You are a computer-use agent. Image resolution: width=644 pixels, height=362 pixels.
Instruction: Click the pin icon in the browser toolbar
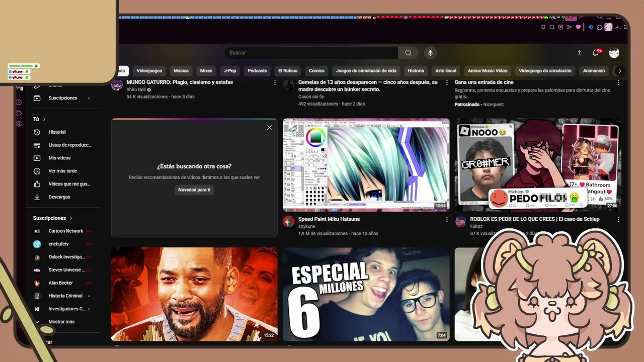(543, 27)
